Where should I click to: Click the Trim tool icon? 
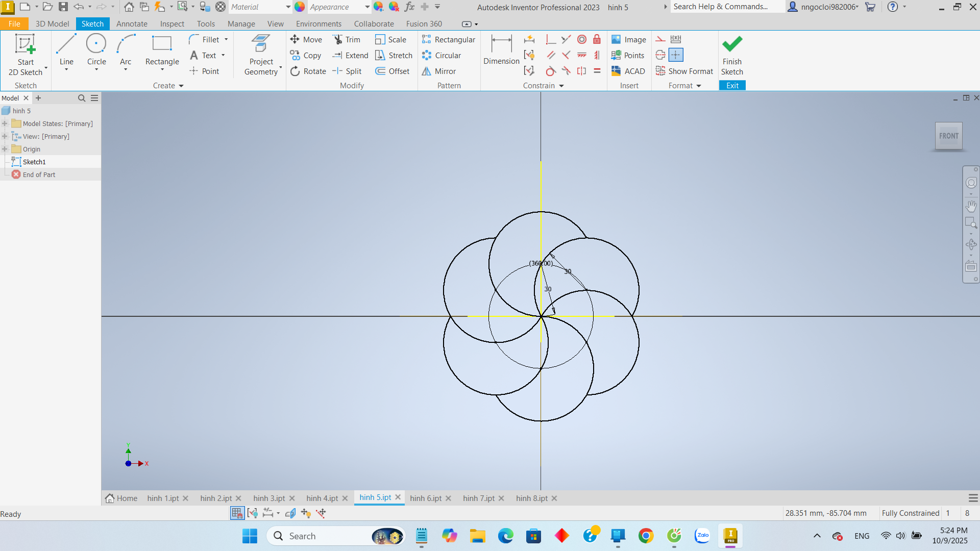tap(338, 40)
